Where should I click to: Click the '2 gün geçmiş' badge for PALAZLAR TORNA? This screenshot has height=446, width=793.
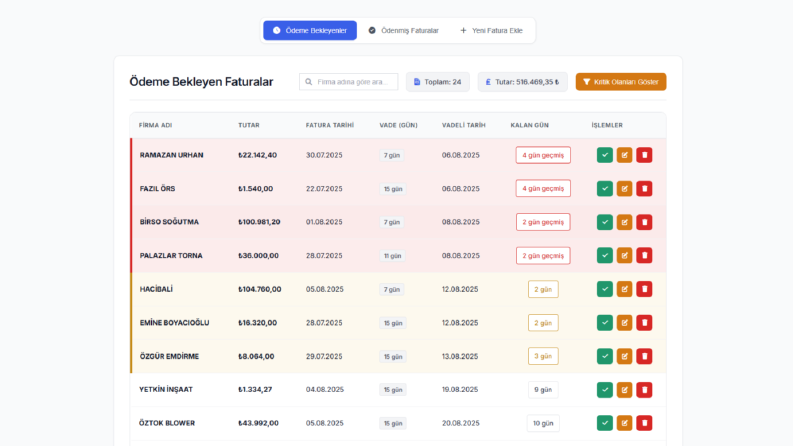click(543, 256)
